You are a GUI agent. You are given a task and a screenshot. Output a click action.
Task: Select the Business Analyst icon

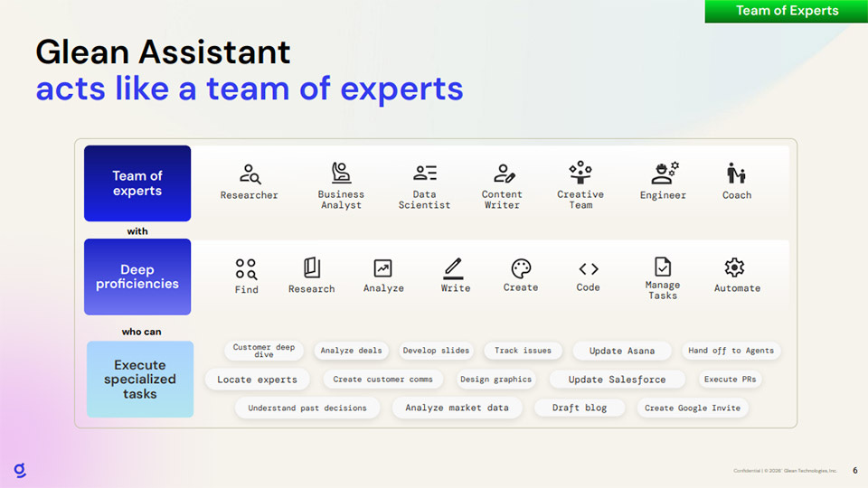click(x=341, y=173)
